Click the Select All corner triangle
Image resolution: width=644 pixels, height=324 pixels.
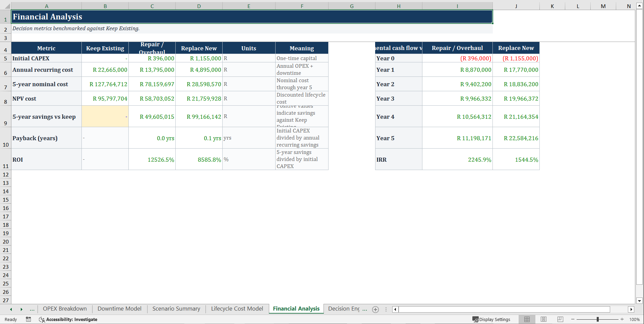pyautogui.click(x=7, y=6)
